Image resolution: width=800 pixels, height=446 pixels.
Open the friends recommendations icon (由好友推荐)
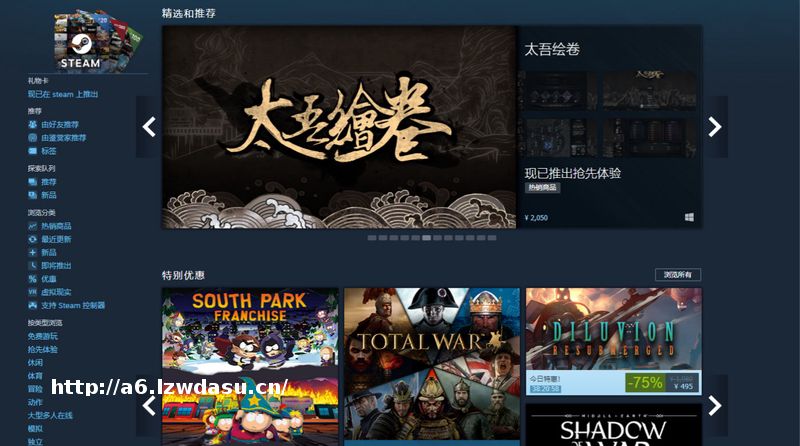pyautogui.click(x=33, y=125)
